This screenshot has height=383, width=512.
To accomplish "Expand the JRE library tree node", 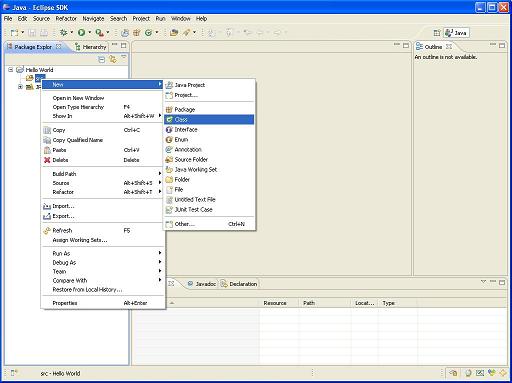I will tap(20, 87).
